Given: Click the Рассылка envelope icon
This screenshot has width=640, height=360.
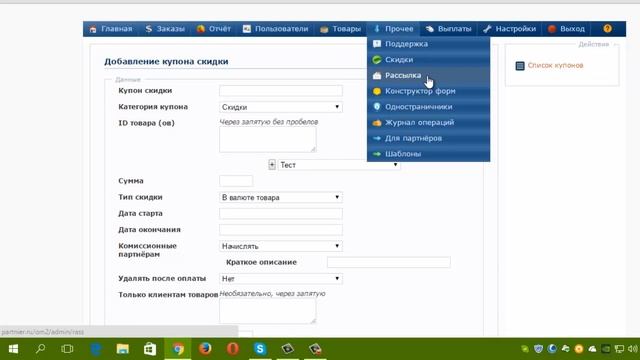Looking at the screenshot, I should [x=377, y=76].
